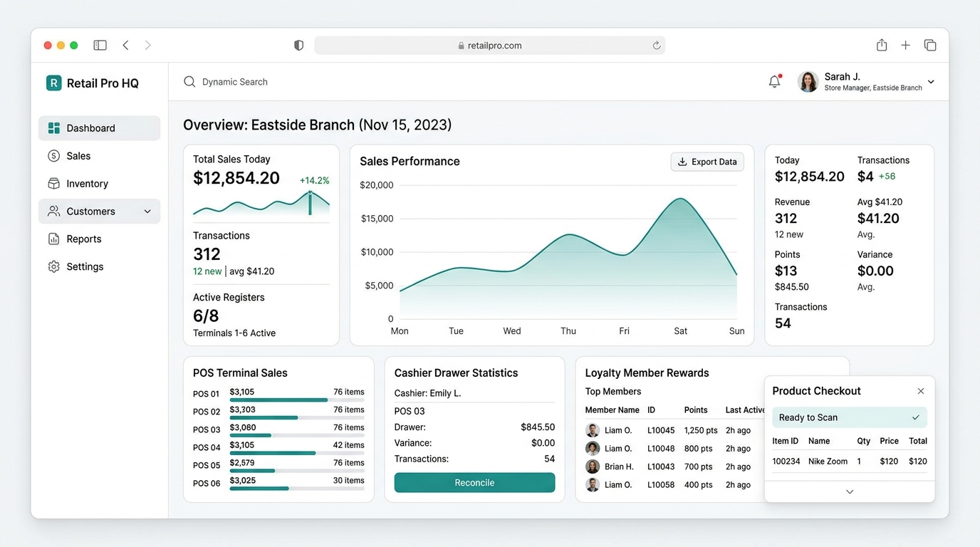This screenshot has width=980, height=547.
Task: Click Sarah J.'s profile avatar
Action: 808,82
